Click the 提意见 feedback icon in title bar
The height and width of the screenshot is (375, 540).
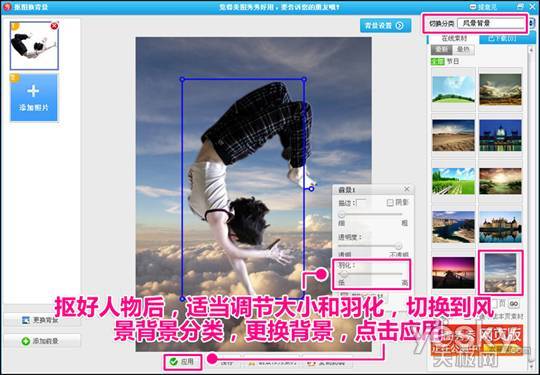point(474,7)
